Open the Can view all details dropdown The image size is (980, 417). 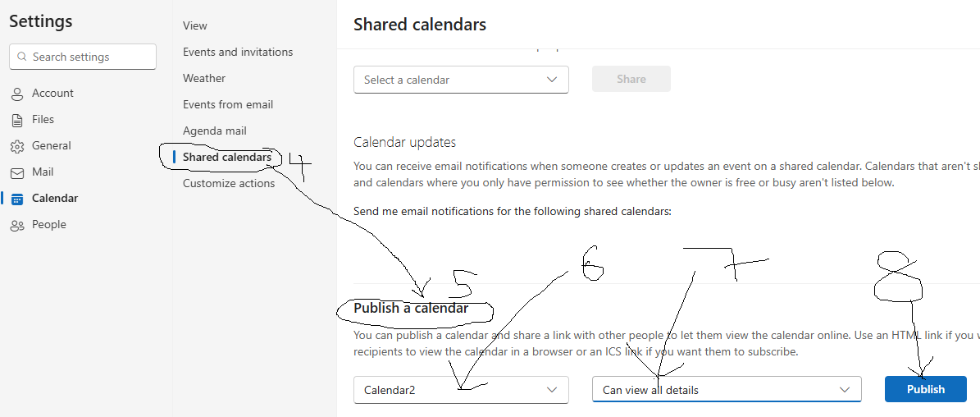tap(727, 389)
